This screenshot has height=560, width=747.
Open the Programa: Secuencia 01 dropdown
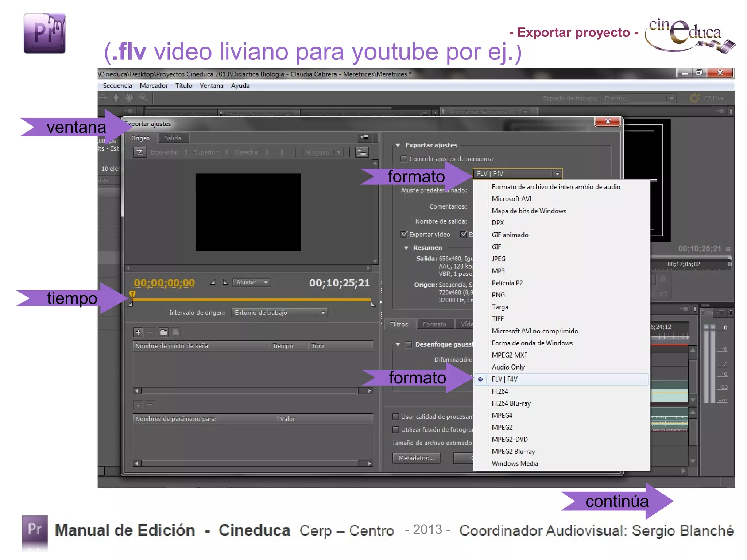pyautogui.click(x=525, y=112)
